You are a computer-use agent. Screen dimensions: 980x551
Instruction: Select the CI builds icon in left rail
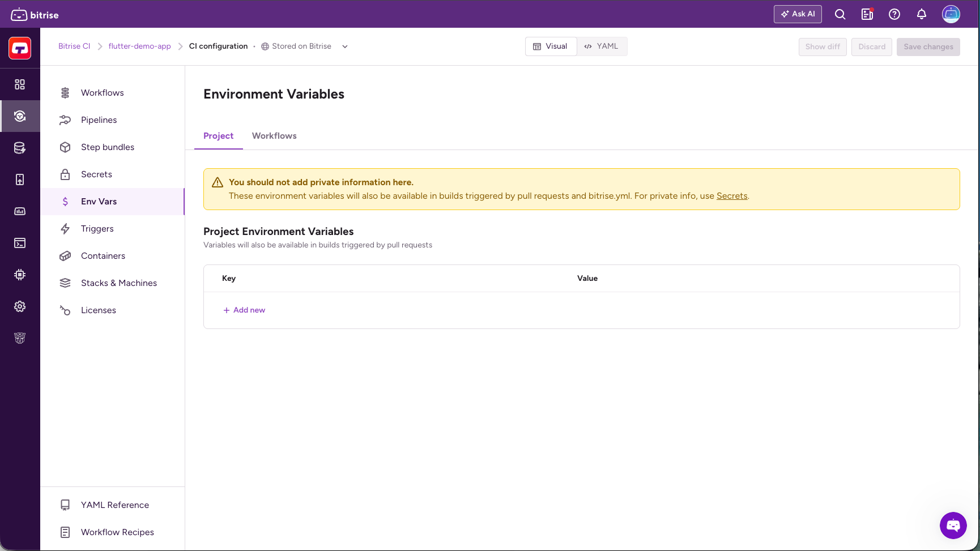pyautogui.click(x=20, y=116)
